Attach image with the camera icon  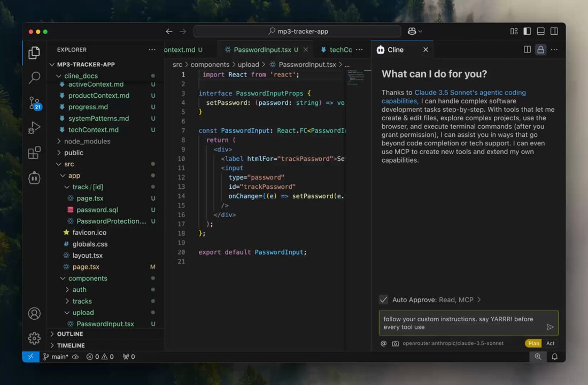[x=395, y=343]
